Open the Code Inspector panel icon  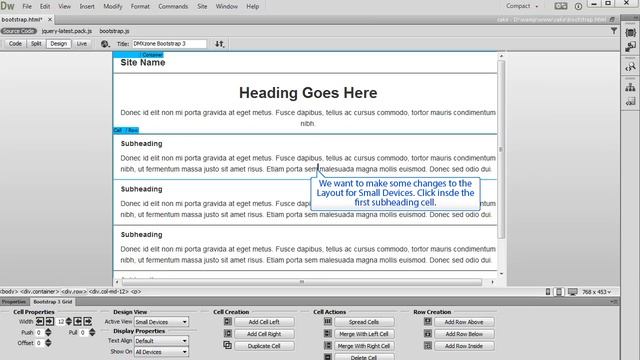630,67
